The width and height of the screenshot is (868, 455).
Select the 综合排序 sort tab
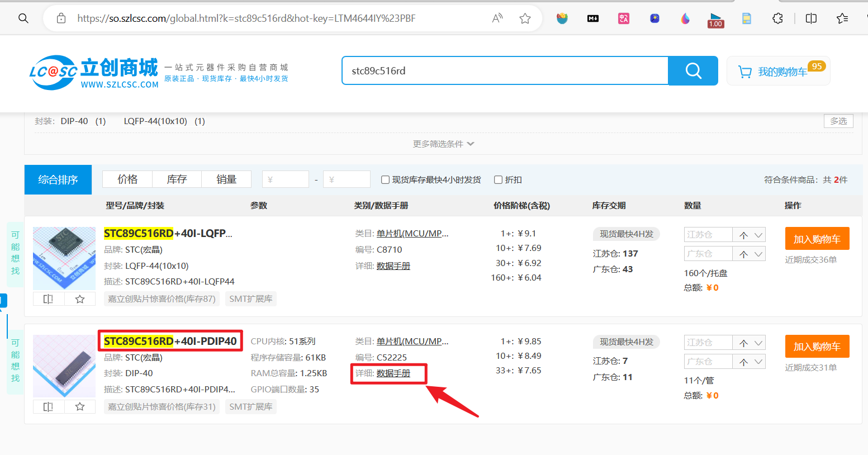pos(58,179)
